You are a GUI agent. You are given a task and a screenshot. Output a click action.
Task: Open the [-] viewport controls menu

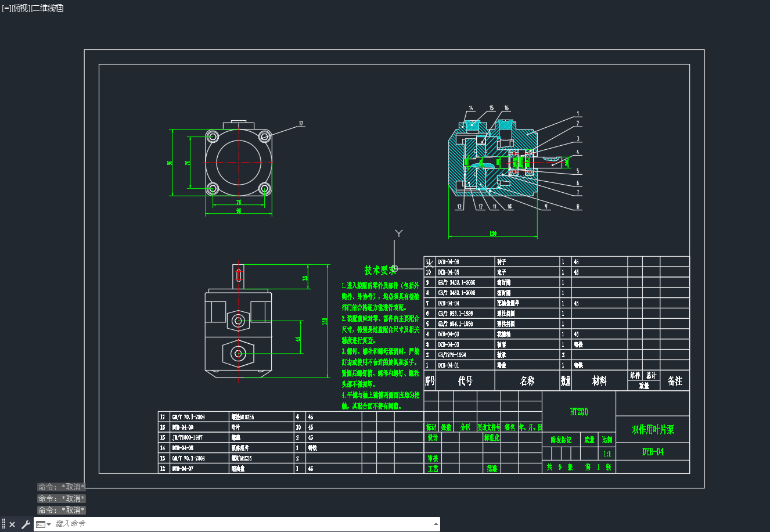[x=6, y=8]
